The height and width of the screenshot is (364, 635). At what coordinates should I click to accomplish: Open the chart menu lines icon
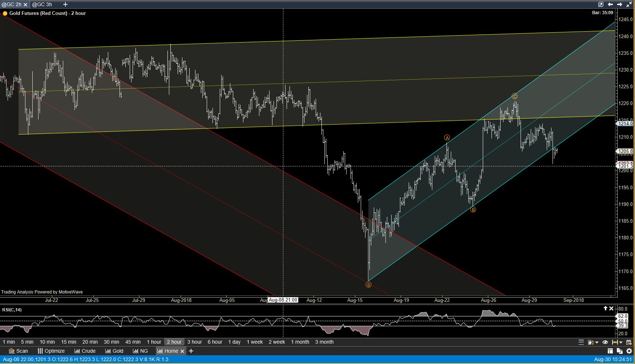pos(581,342)
